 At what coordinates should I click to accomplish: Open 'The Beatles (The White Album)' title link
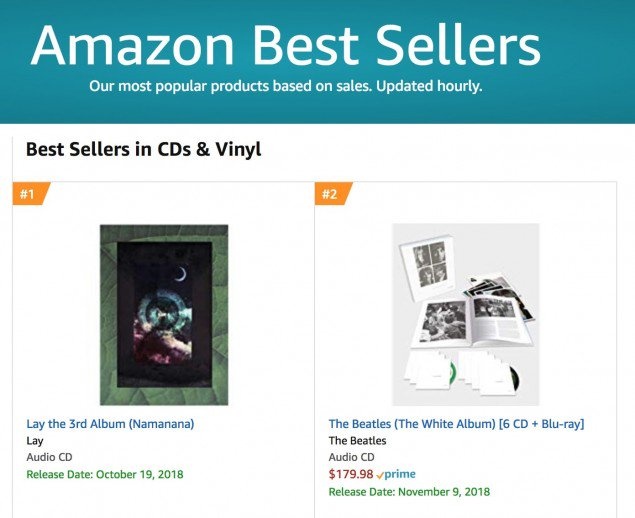tap(456, 424)
